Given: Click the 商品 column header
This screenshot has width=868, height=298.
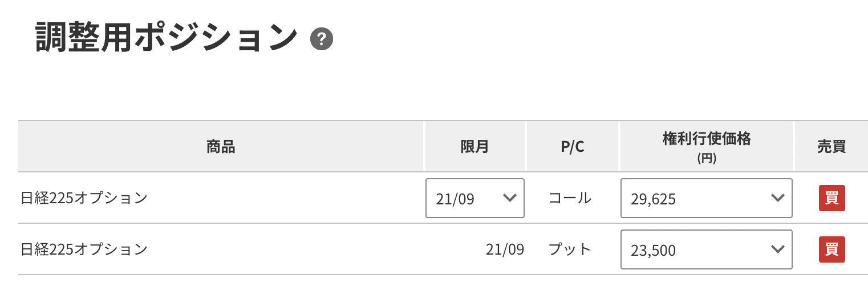Looking at the screenshot, I should coord(221,147).
